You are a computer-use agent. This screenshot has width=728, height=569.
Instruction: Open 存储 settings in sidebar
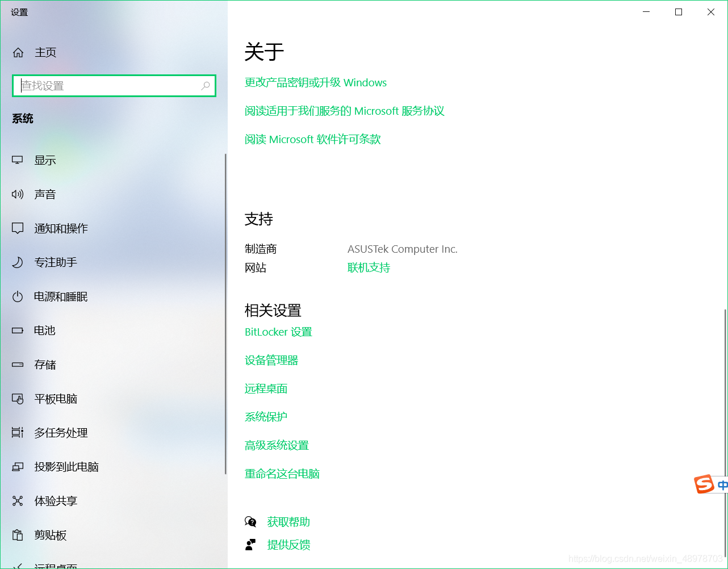coord(44,365)
